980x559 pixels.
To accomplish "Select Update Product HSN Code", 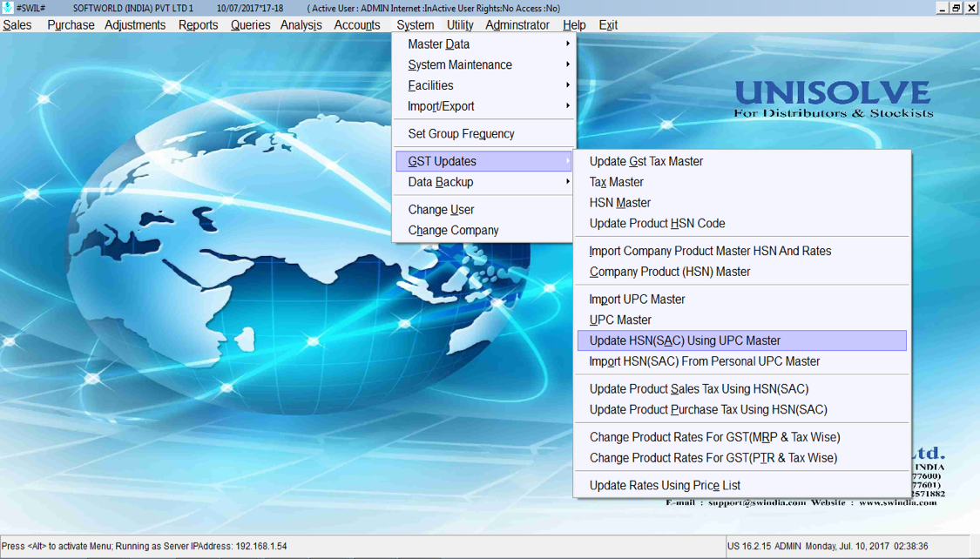I will click(742, 223).
